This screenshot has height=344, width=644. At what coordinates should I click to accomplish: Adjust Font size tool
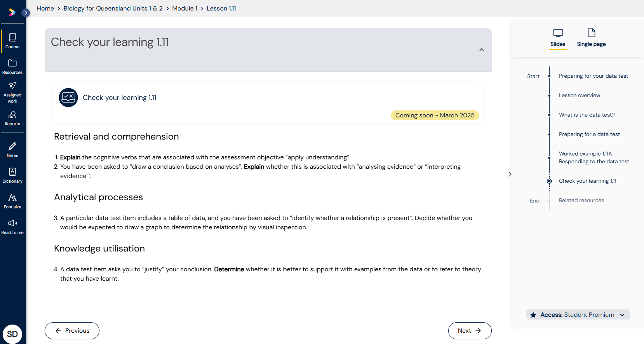pos(12,201)
